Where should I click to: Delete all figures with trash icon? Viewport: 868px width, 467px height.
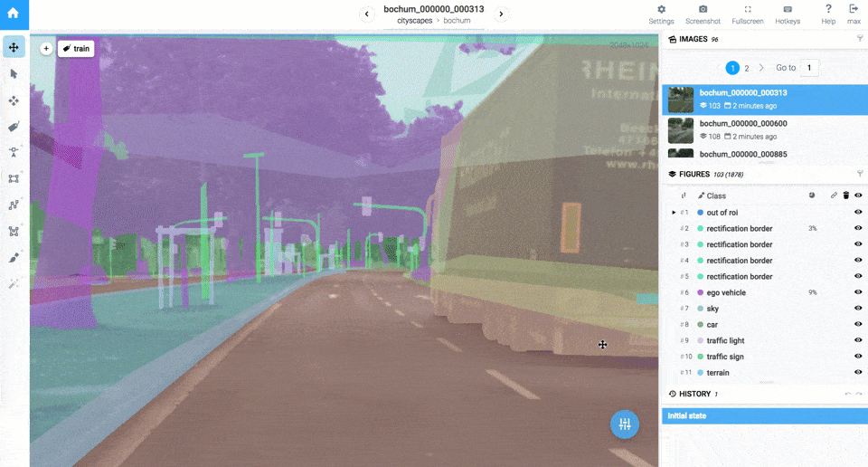point(846,195)
